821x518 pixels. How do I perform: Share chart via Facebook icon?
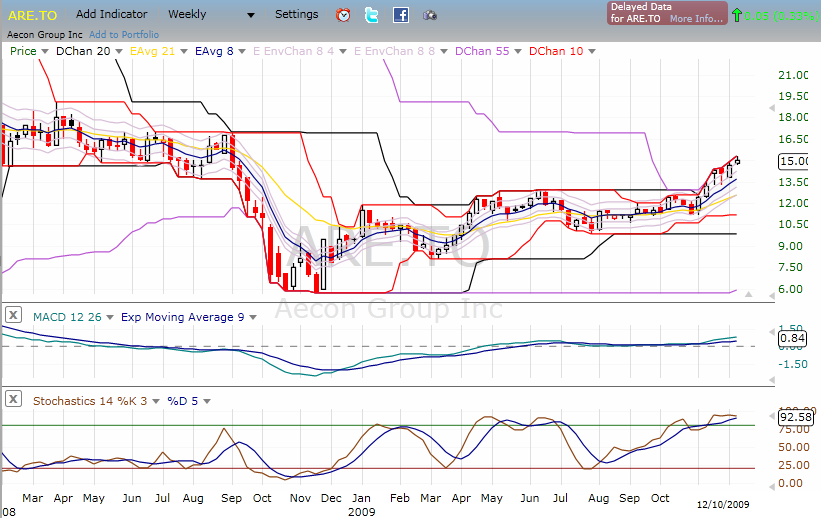click(x=401, y=15)
